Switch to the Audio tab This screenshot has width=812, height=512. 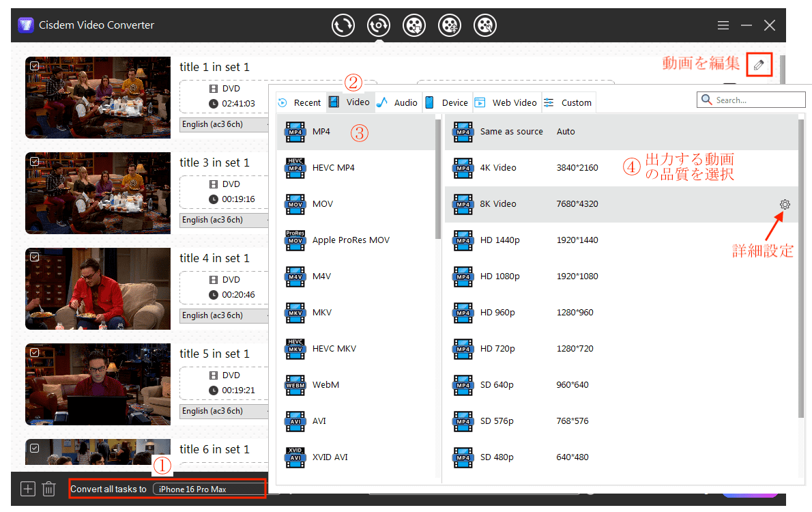tap(398, 102)
